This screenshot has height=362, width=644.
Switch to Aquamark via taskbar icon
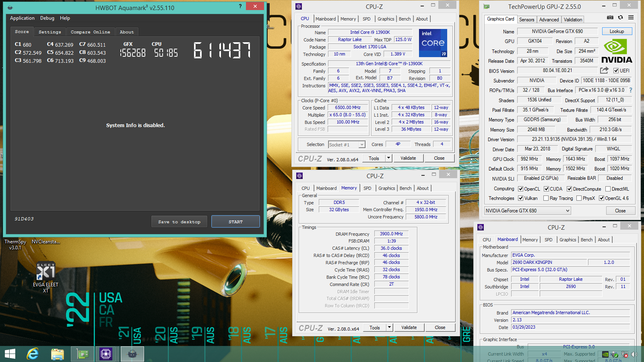pyautogui.click(x=132, y=354)
